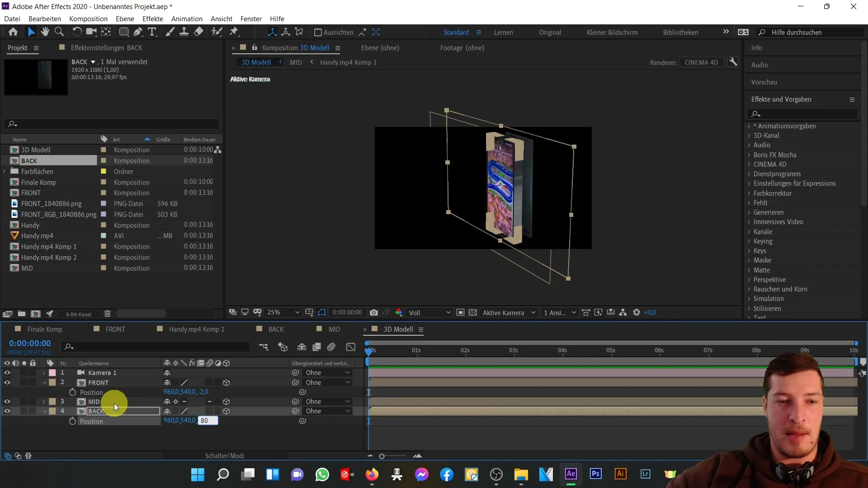
Task: Toggle visibility eye icon for MID layer
Action: (7, 402)
